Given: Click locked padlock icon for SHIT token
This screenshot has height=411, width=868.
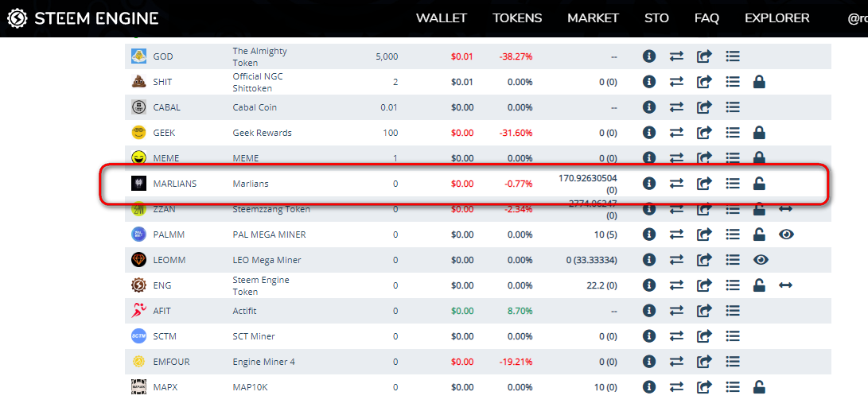Looking at the screenshot, I should pyautogui.click(x=759, y=82).
